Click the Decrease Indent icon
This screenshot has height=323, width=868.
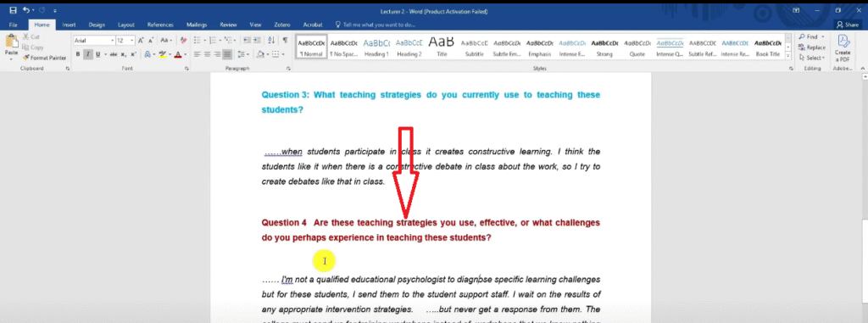[247, 41]
